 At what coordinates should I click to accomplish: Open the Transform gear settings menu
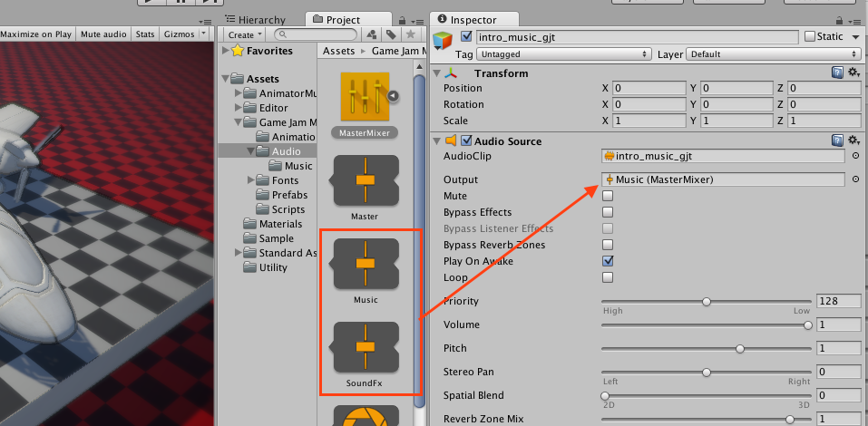tap(853, 73)
